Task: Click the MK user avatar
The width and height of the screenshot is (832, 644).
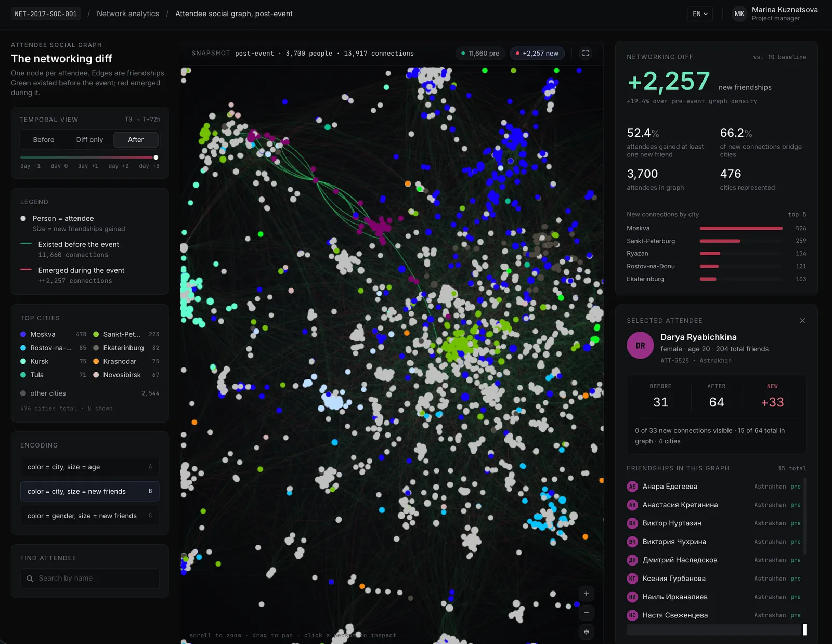Action: [739, 14]
